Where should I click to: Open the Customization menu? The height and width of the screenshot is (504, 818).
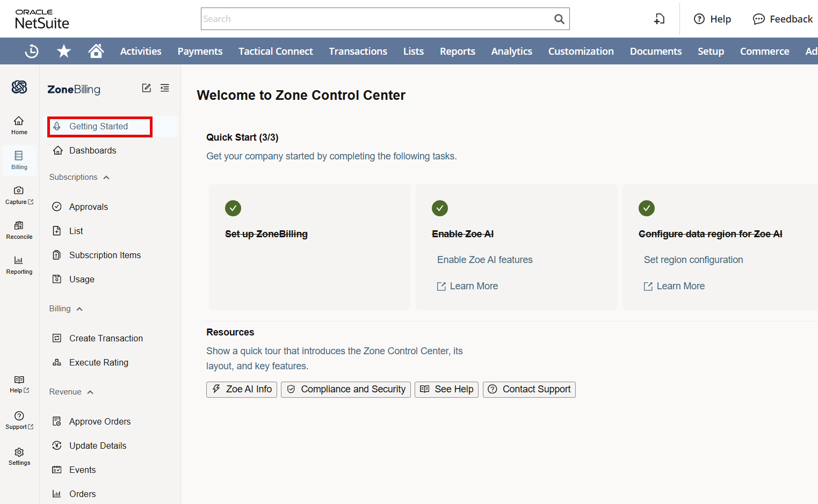(581, 51)
